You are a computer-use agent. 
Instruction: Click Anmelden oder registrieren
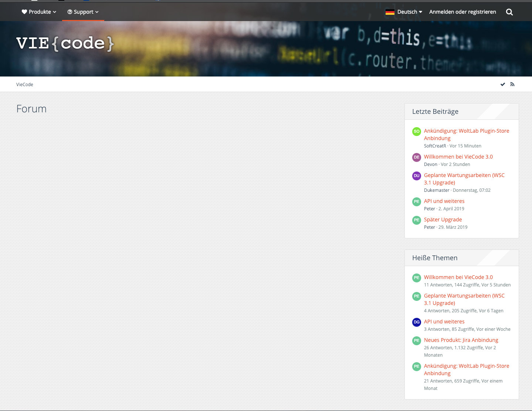point(462,12)
